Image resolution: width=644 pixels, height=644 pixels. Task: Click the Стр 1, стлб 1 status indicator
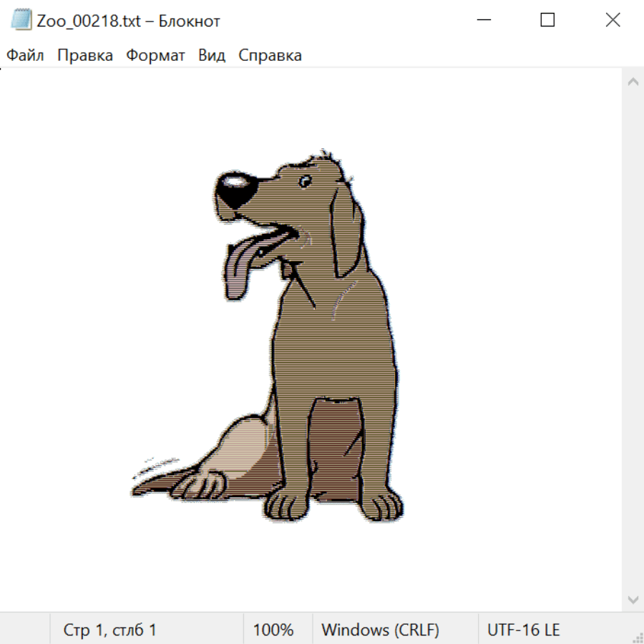click(110, 630)
